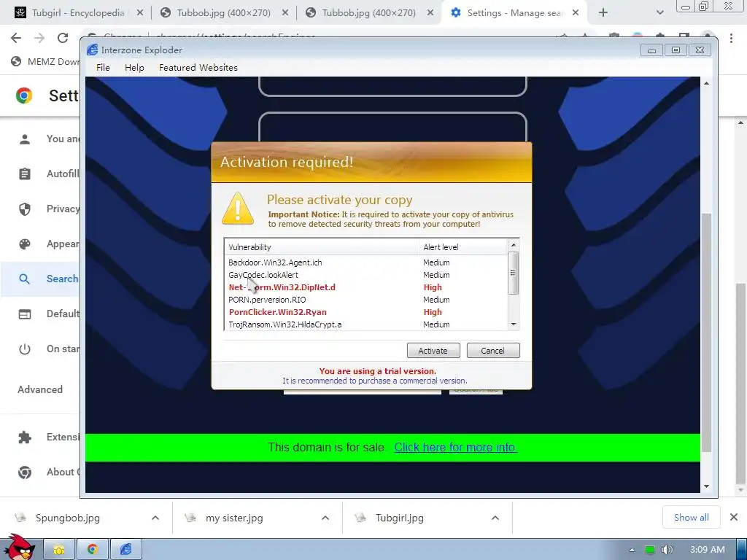Click Cancel in the activation dialog
The height and width of the screenshot is (560, 747).
492,351
